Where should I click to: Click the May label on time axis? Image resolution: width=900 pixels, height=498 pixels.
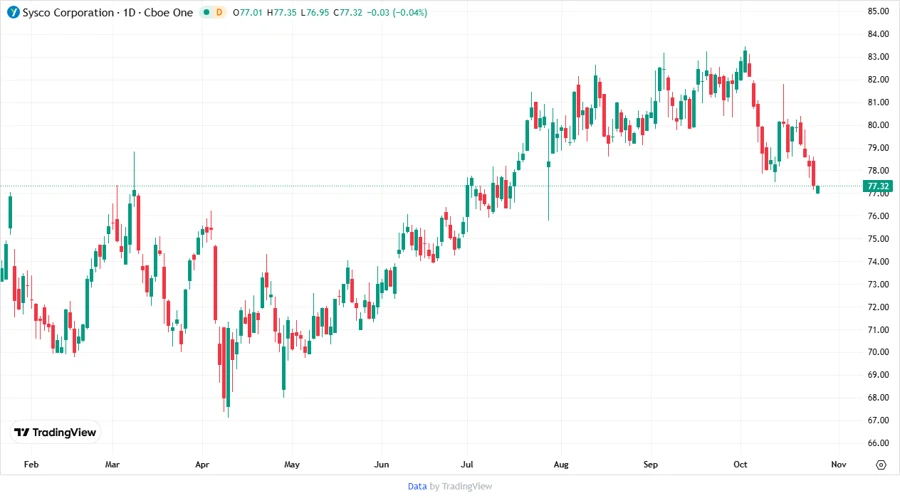point(292,465)
